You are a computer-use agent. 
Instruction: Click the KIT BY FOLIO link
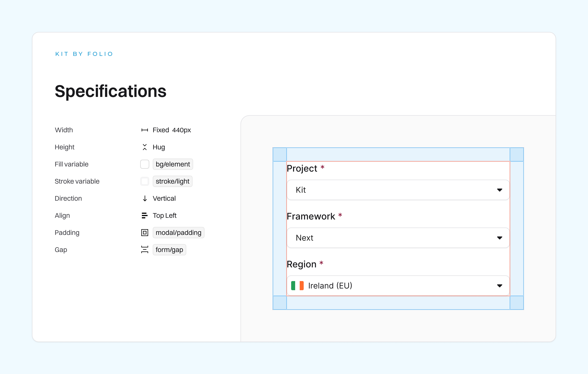coord(84,54)
